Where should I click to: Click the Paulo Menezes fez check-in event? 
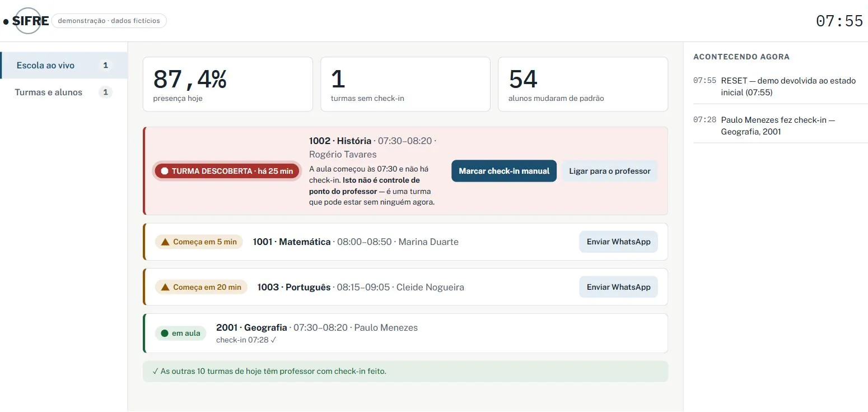click(x=781, y=126)
